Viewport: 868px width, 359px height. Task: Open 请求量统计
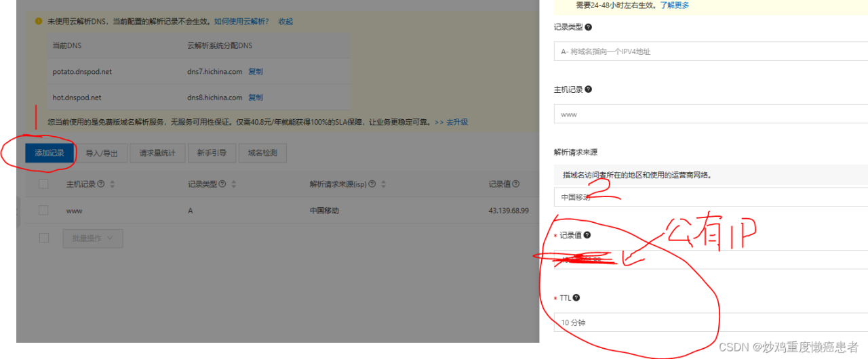157,153
